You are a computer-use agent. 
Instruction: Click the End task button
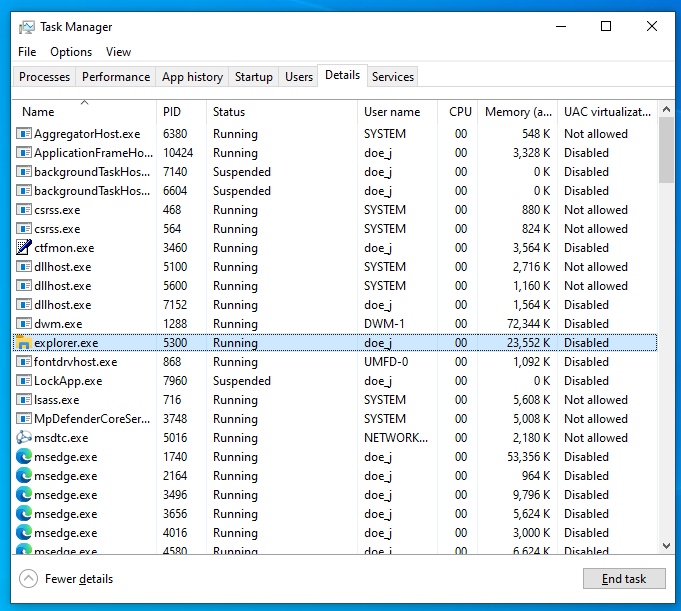coord(624,578)
